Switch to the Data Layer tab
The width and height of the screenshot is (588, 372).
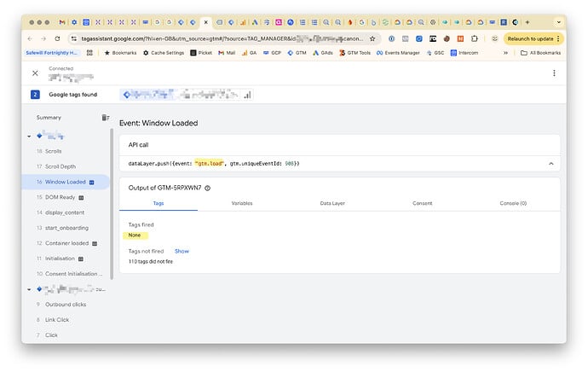pyautogui.click(x=332, y=203)
